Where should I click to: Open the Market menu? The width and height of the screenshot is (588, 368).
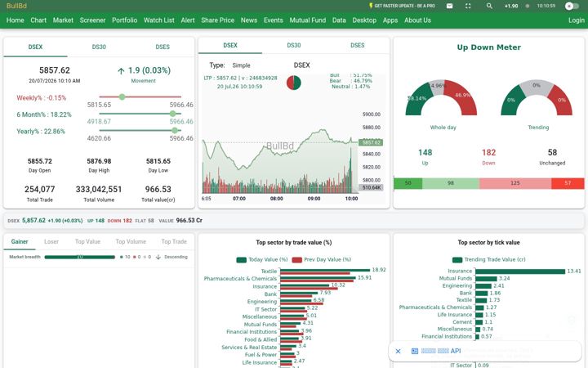(63, 20)
